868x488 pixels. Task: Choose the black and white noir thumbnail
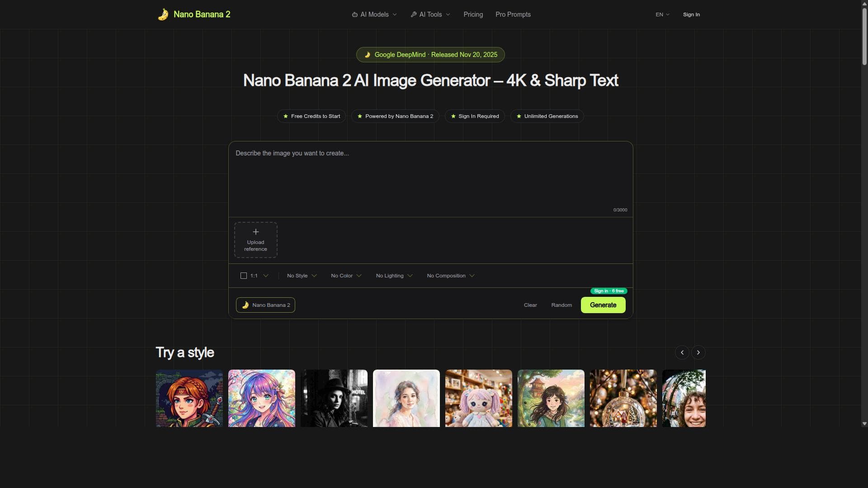point(334,398)
